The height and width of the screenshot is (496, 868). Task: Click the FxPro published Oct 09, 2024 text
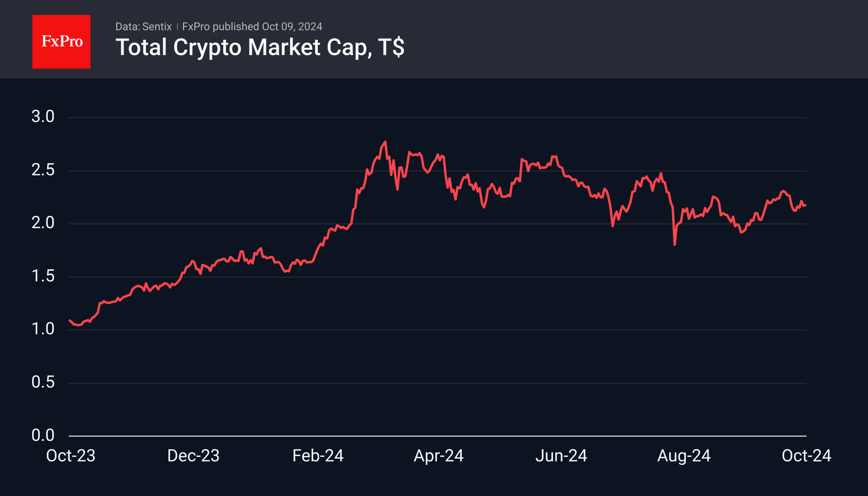click(252, 27)
